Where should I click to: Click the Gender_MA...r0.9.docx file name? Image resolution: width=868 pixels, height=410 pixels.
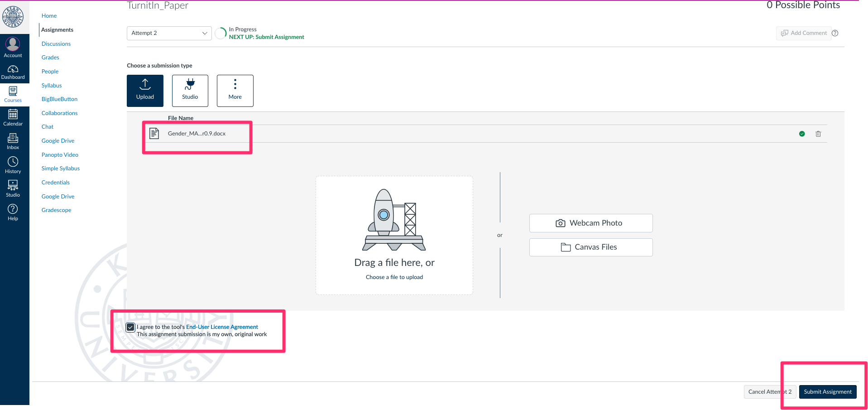pos(197,134)
